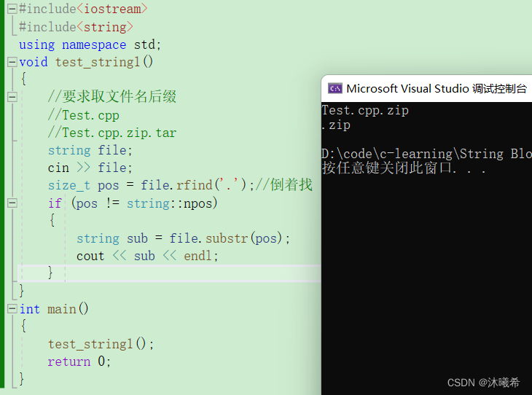Click the '//Test.cpp' comment line

tap(84, 115)
